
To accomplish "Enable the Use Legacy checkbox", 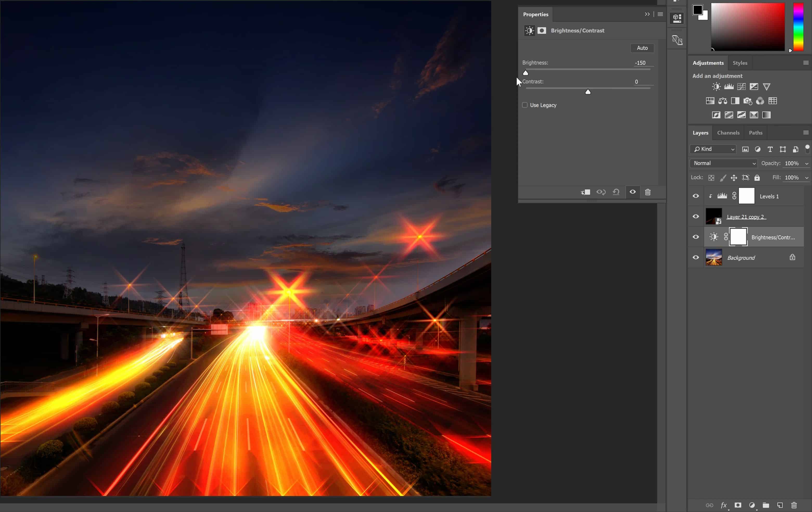I will click(525, 105).
